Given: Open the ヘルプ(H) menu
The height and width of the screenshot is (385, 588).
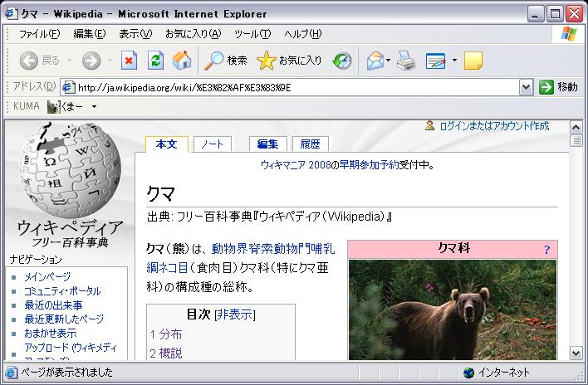Looking at the screenshot, I should [x=303, y=34].
